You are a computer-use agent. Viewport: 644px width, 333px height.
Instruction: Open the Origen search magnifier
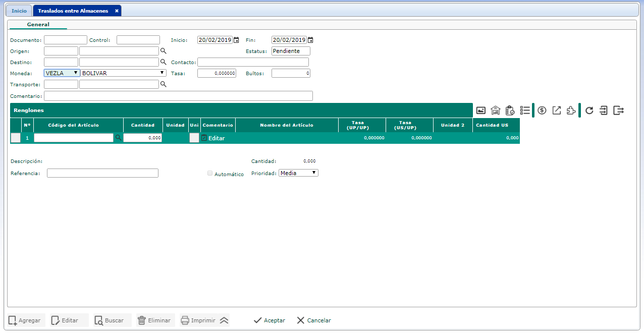click(163, 51)
